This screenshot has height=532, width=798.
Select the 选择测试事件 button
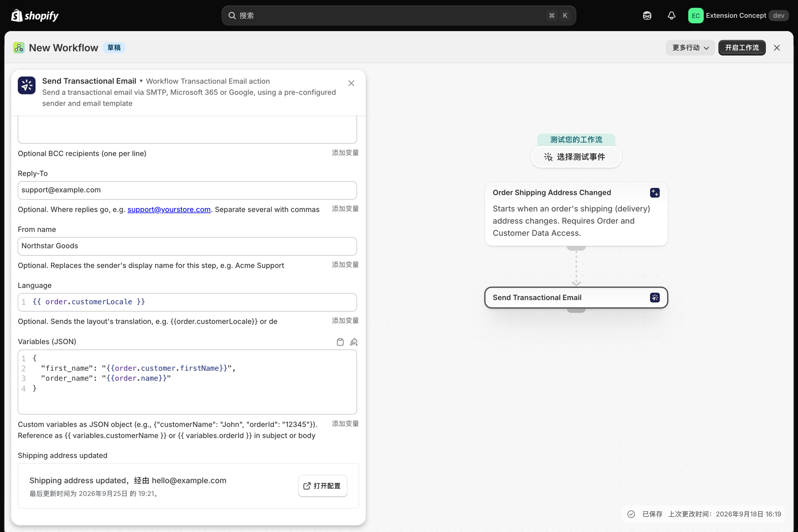(576, 157)
